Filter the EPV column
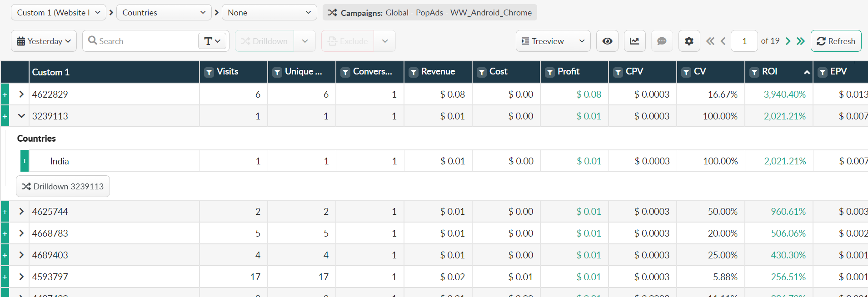The width and height of the screenshot is (868, 297). [x=823, y=72]
